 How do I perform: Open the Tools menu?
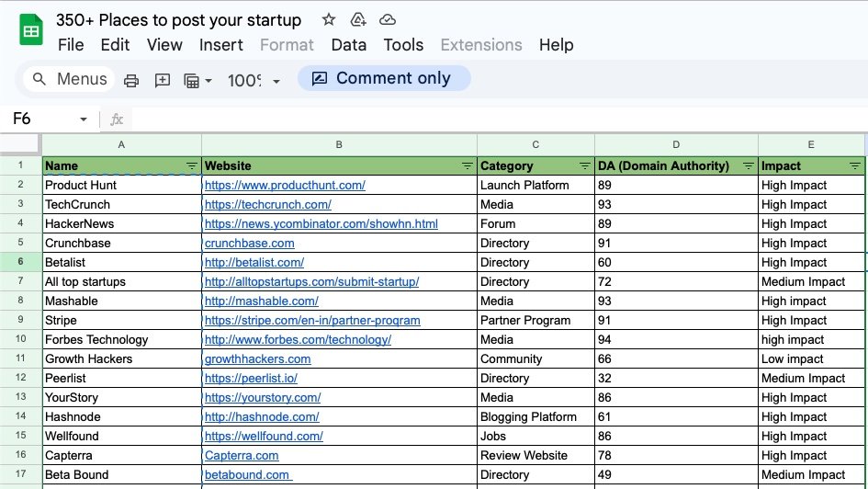coord(403,45)
